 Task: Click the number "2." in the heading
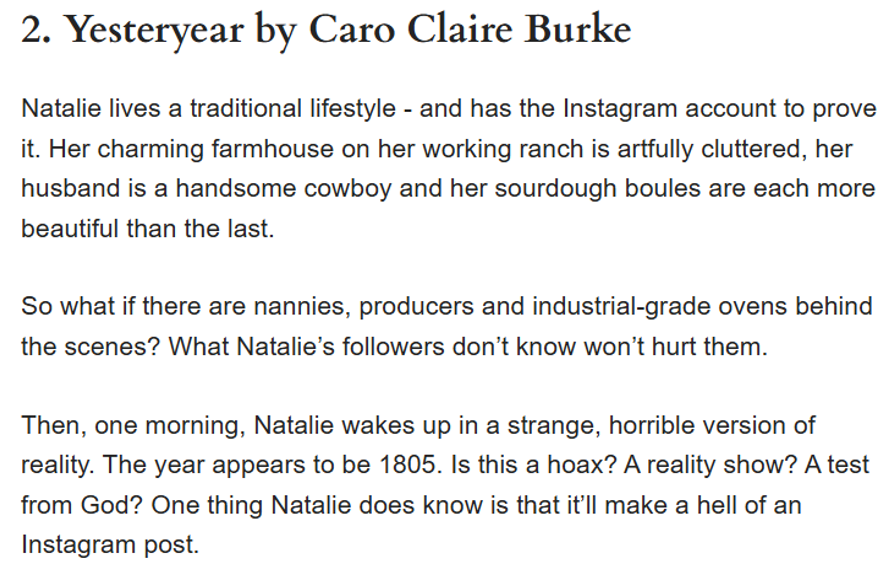(37, 30)
